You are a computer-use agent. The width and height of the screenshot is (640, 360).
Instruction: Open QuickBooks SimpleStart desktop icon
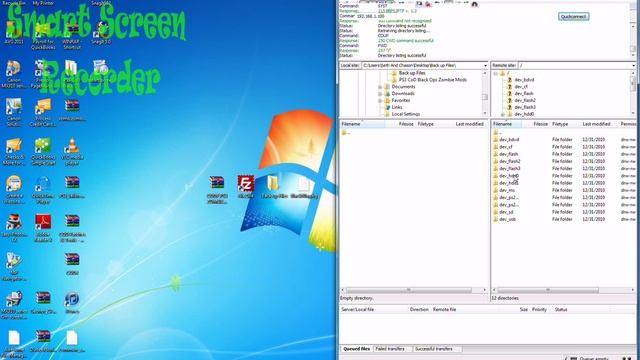[43, 151]
